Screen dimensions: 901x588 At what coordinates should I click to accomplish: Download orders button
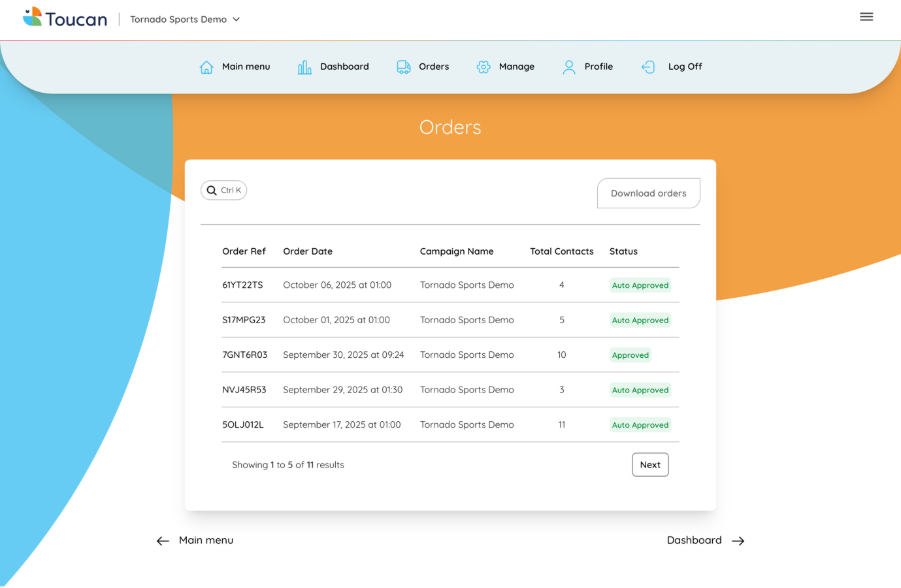pos(648,193)
